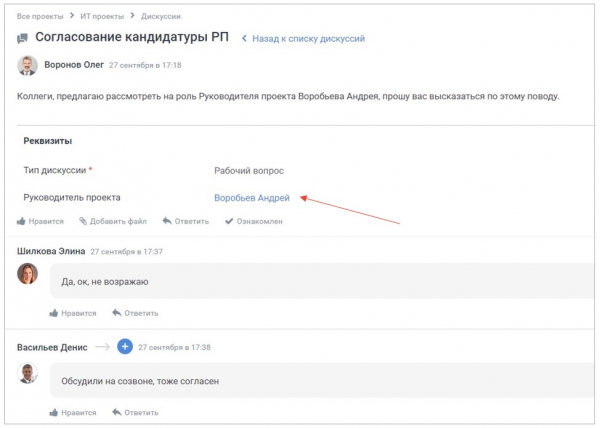Click the reply arrow under Шилкова Элина's comment
600x428 pixels.
point(116,313)
